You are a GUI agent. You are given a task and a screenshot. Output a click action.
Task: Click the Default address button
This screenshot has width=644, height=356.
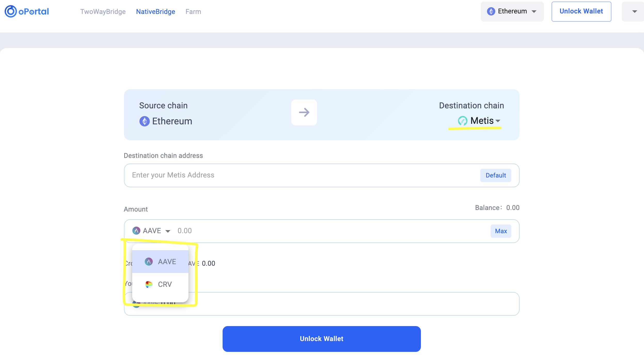point(496,175)
